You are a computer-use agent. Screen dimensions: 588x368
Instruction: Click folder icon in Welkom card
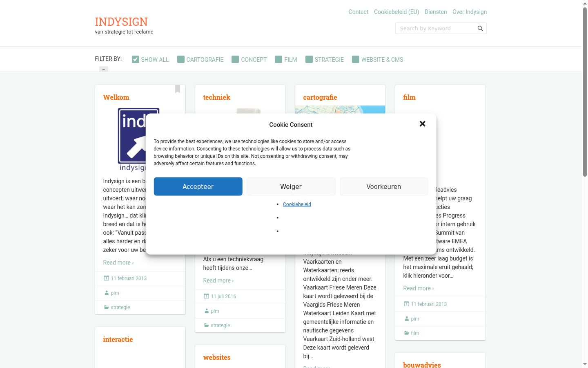click(107, 307)
